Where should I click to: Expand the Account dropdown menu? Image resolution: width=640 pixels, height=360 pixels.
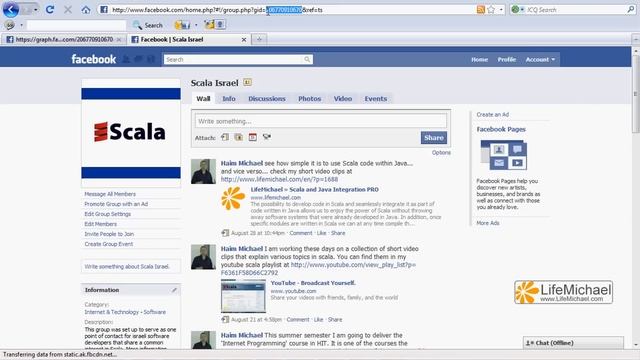pos(540,60)
